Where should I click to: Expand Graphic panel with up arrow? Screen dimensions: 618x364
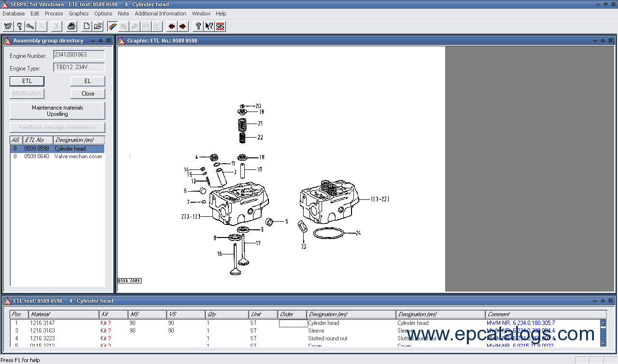603,41
